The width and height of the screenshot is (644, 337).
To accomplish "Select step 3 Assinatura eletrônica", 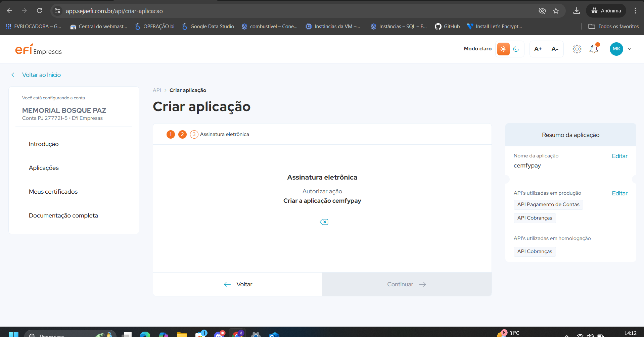I will point(220,134).
